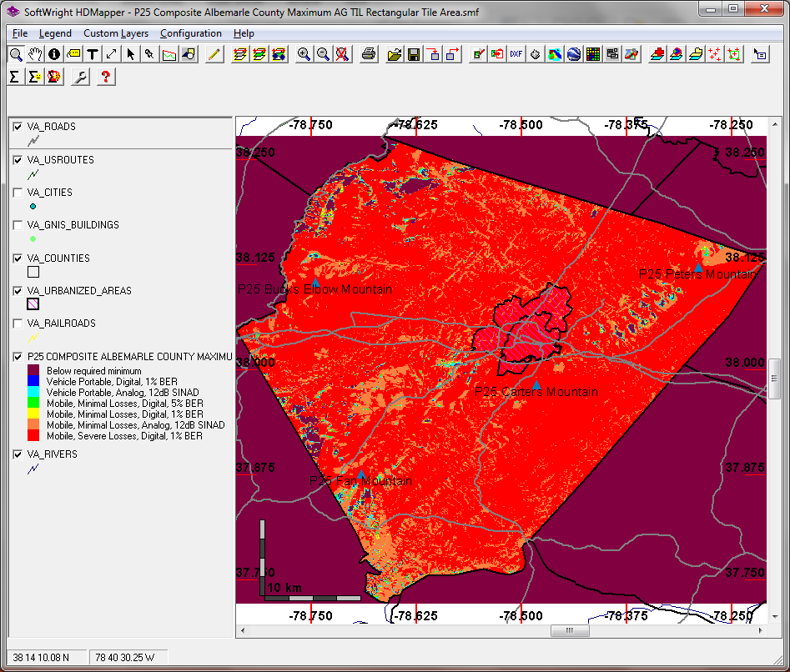Screen dimensions: 790x672
Task: Select the text T tool
Action: [x=93, y=54]
